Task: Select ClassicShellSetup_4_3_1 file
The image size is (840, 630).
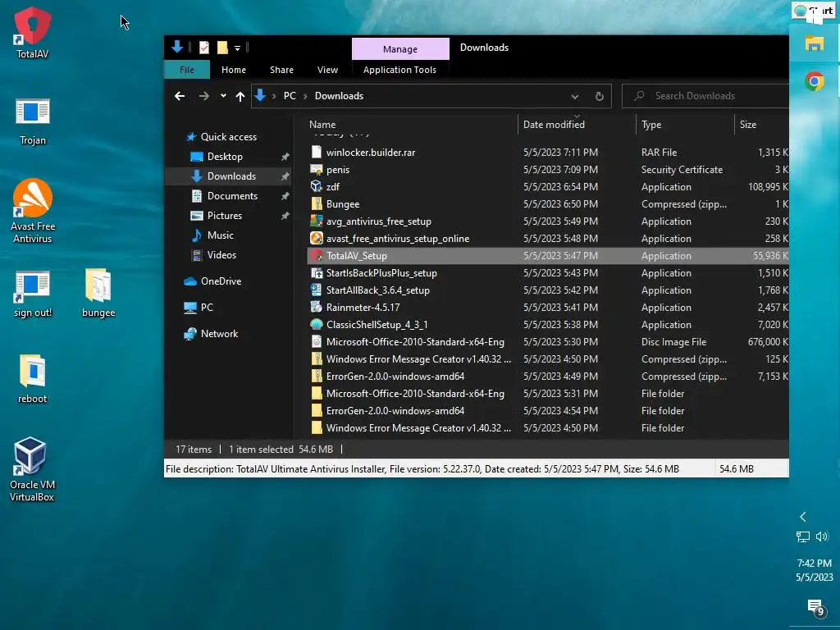Action: tap(547, 325)
